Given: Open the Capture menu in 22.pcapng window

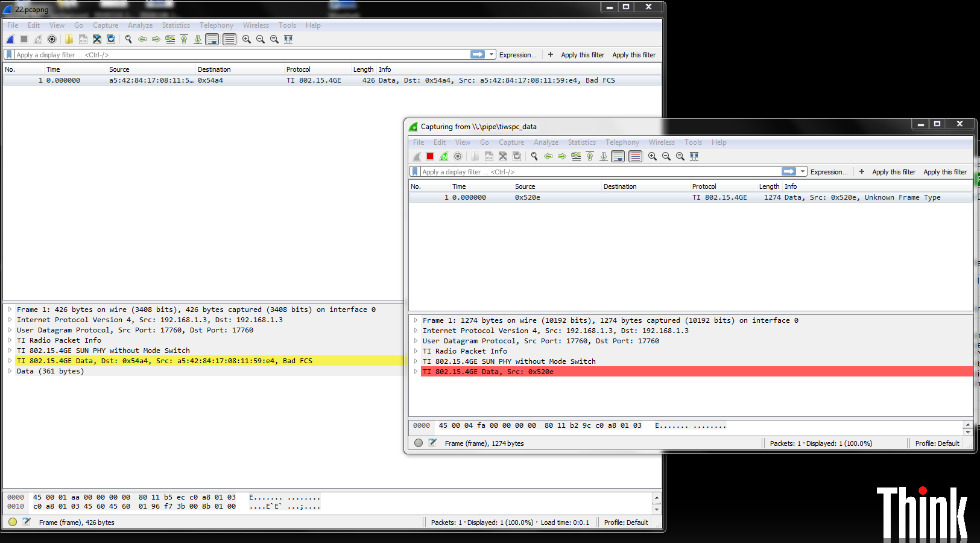Looking at the screenshot, I should tap(106, 25).
